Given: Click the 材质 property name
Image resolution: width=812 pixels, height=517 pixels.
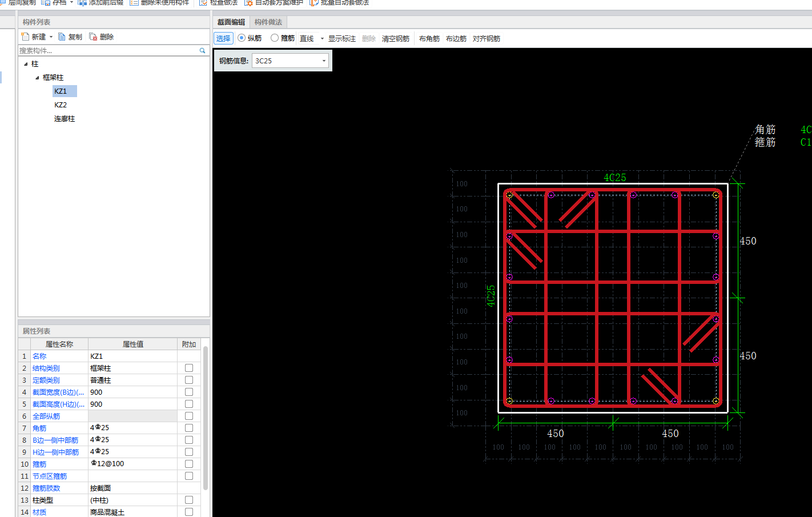Looking at the screenshot, I should tap(39, 512).
